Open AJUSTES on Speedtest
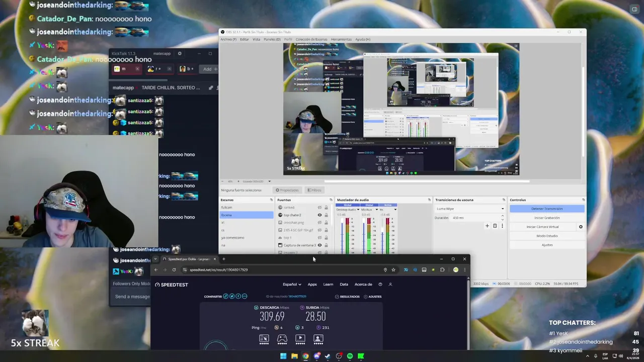The height and width of the screenshot is (362, 644). point(372,297)
